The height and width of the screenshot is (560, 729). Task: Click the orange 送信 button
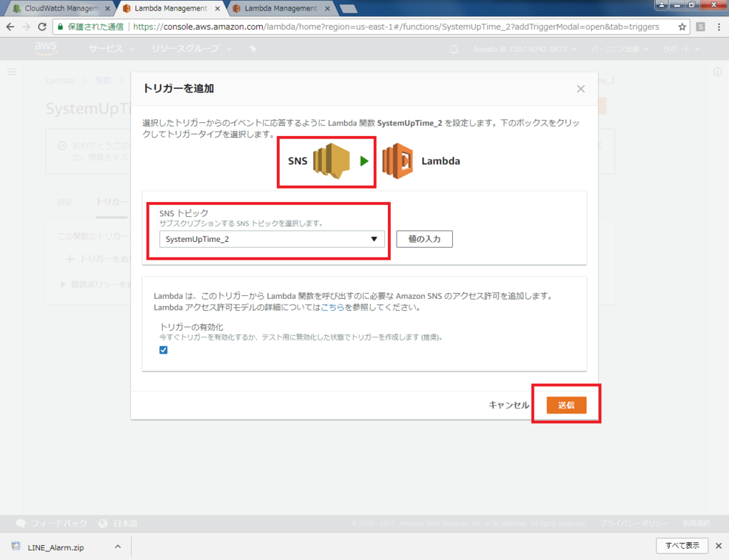pyautogui.click(x=566, y=405)
